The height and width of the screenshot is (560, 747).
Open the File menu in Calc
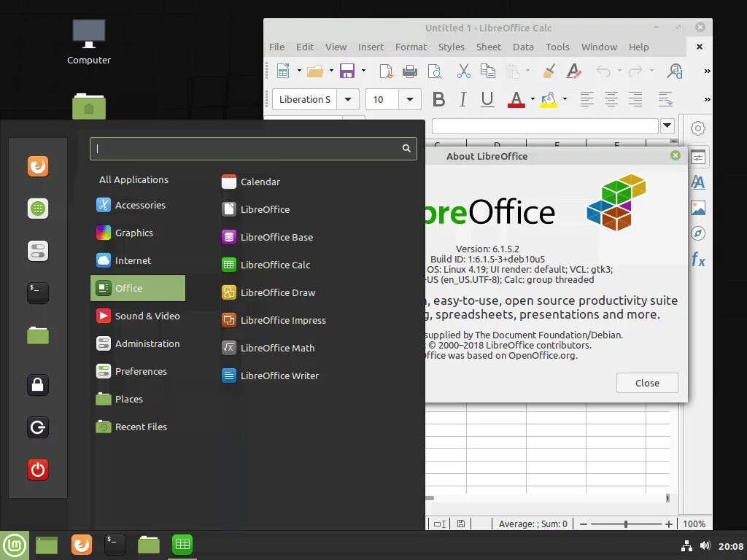coord(276,47)
